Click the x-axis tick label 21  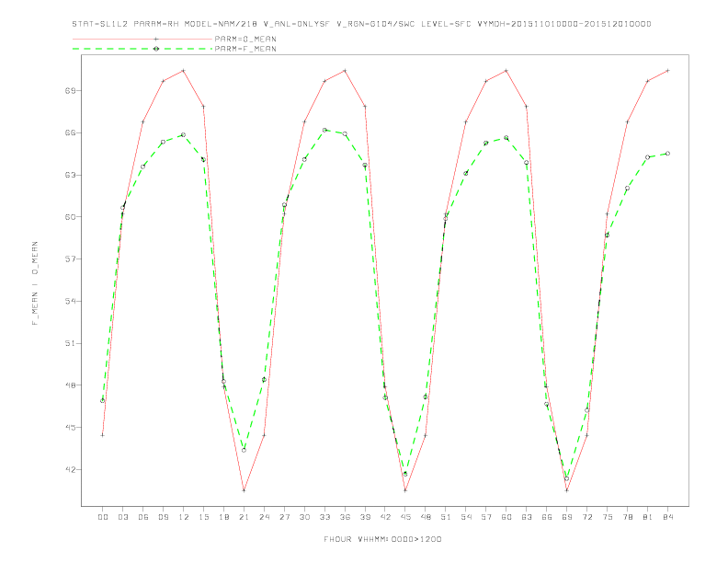pyautogui.click(x=244, y=517)
